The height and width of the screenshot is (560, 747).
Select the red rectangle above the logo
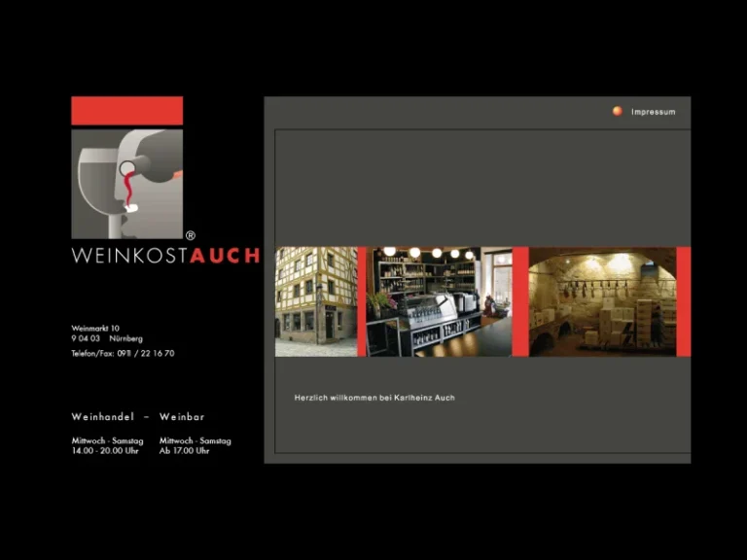pyautogui.click(x=126, y=111)
